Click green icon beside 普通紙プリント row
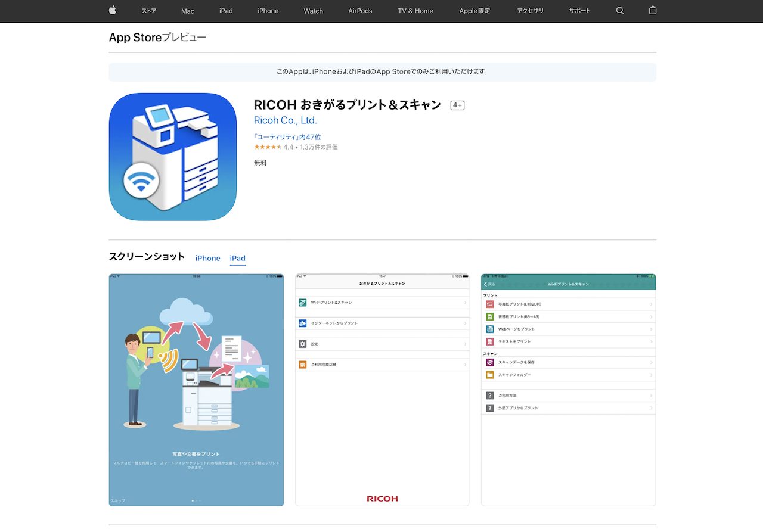This screenshot has width=763, height=532. [490, 316]
